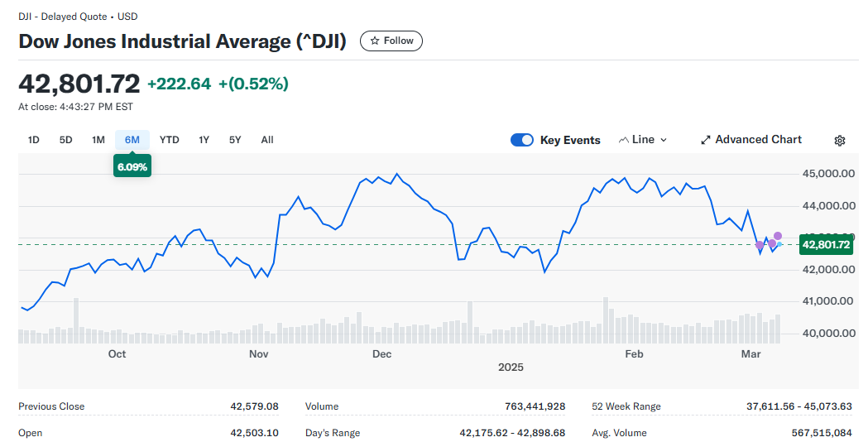This screenshot has width=868, height=442.
Task: Click the Open value 42,503.10
Action: (x=255, y=433)
